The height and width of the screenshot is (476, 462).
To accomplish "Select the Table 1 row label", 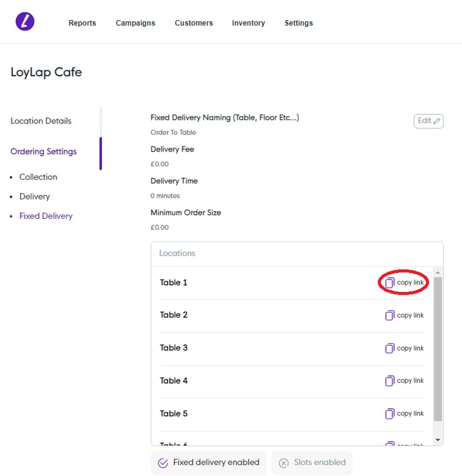I will click(x=174, y=283).
